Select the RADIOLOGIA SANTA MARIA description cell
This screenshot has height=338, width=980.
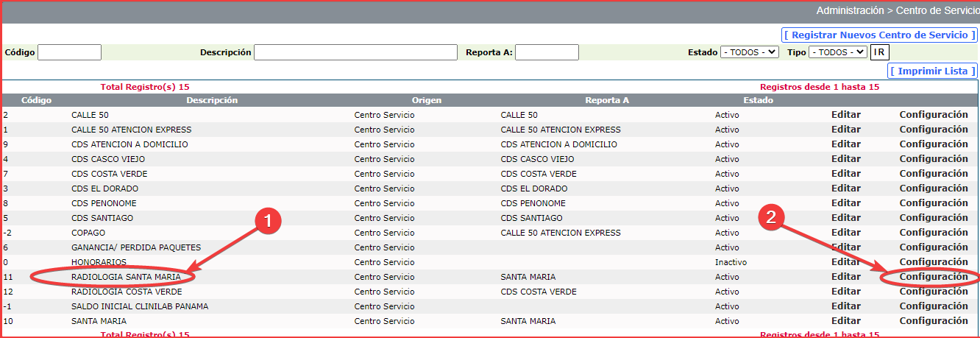click(x=126, y=277)
